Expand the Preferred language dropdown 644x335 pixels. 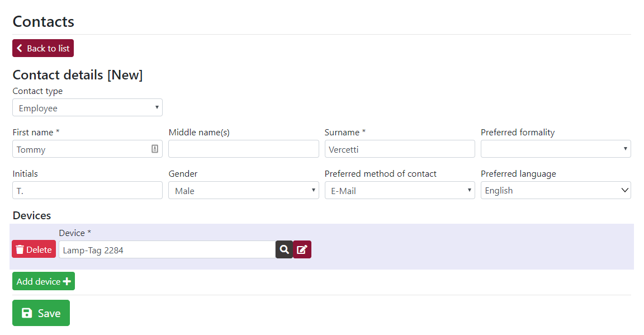pyautogui.click(x=556, y=190)
